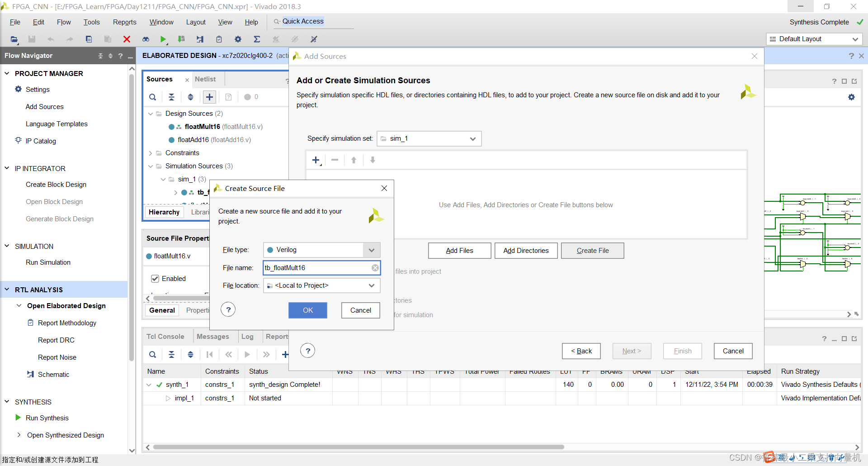Expand the Constraints tree node
The height and width of the screenshot is (466, 868).
click(151, 153)
